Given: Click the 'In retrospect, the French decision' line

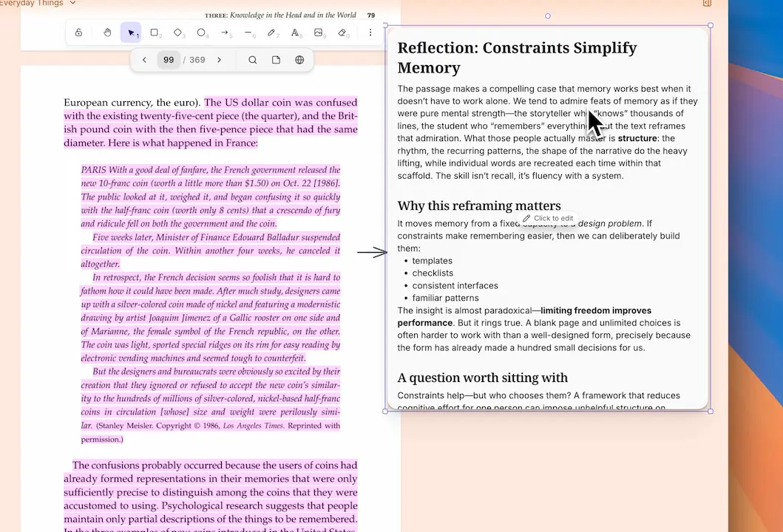Looking at the screenshot, I should point(216,277).
